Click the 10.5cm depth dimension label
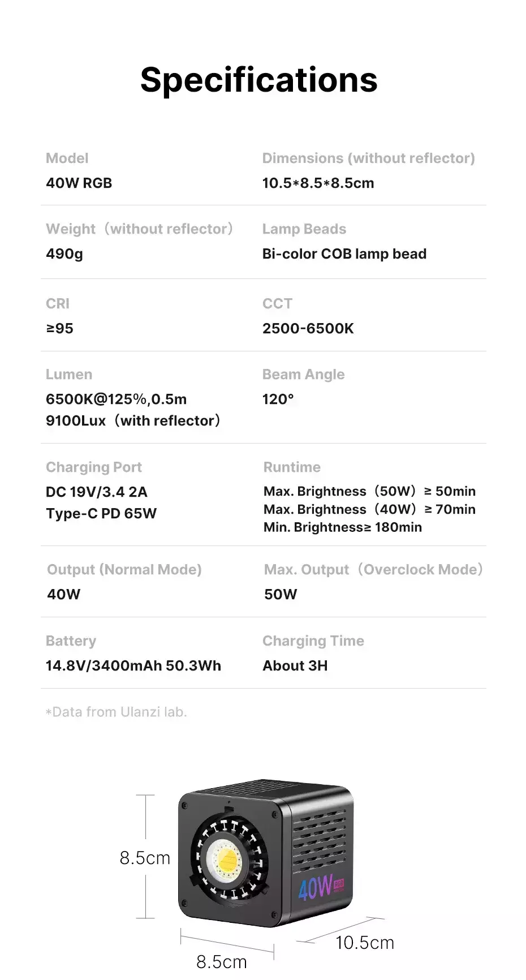The image size is (526, 980). pos(364,943)
